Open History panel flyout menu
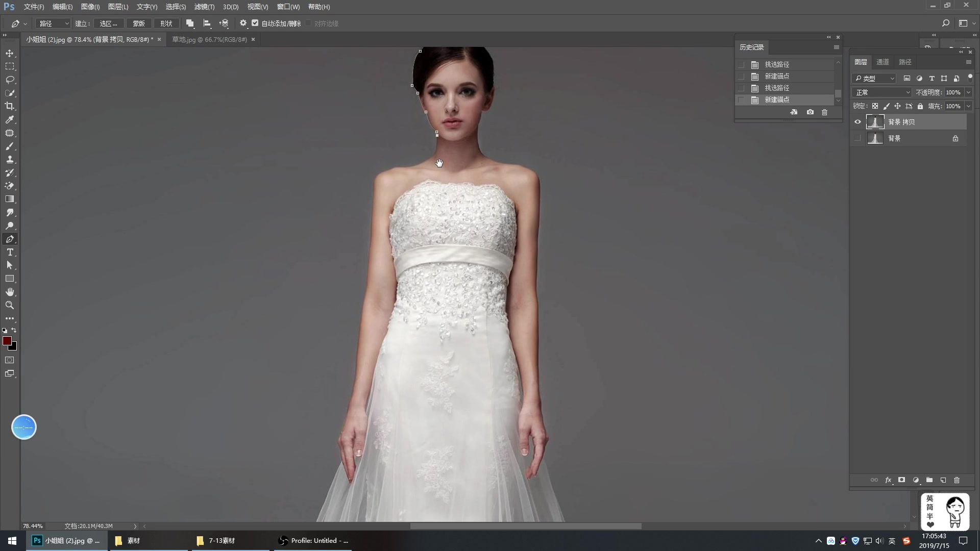Viewport: 980px width, 551px height. tap(836, 47)
